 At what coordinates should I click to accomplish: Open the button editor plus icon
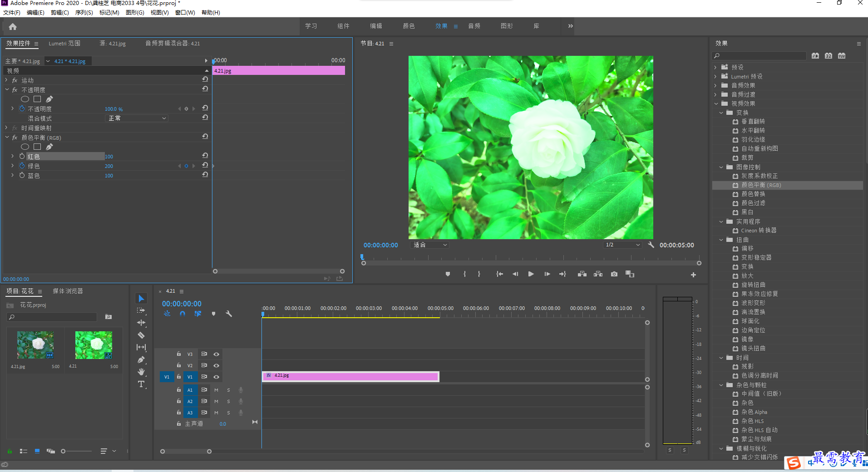693,275
